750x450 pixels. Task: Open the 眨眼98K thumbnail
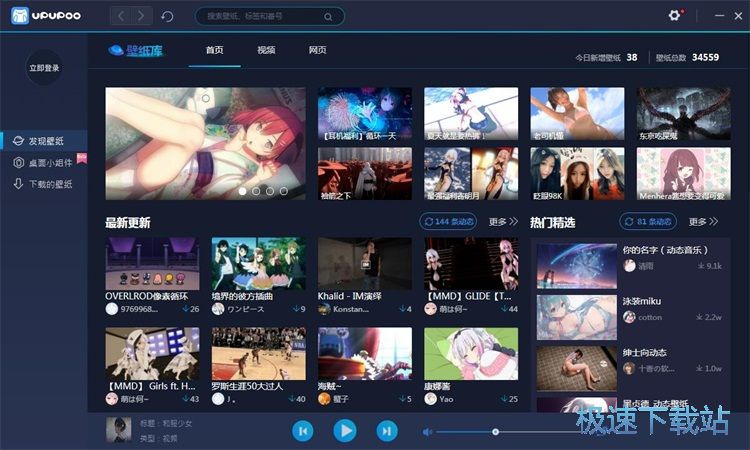pyautogui.click(x=577, y=174)
